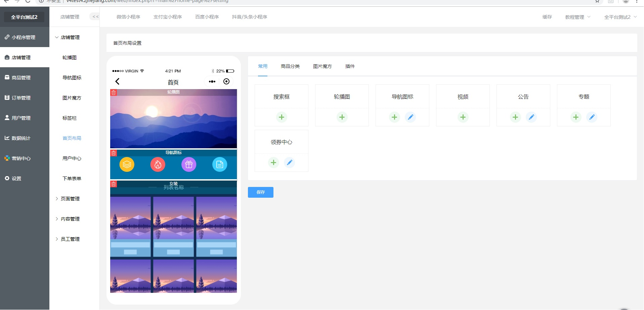Add the 领券中心 component with plus icon

click(273, 162)
